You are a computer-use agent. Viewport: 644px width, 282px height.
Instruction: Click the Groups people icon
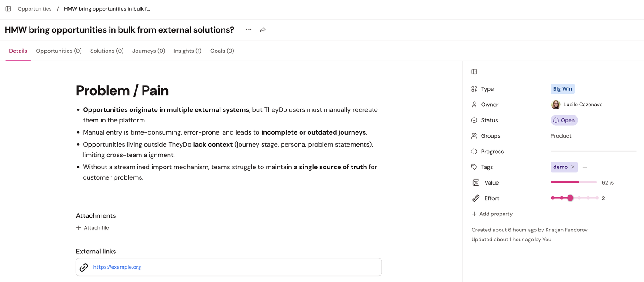[x=474, y=135]
